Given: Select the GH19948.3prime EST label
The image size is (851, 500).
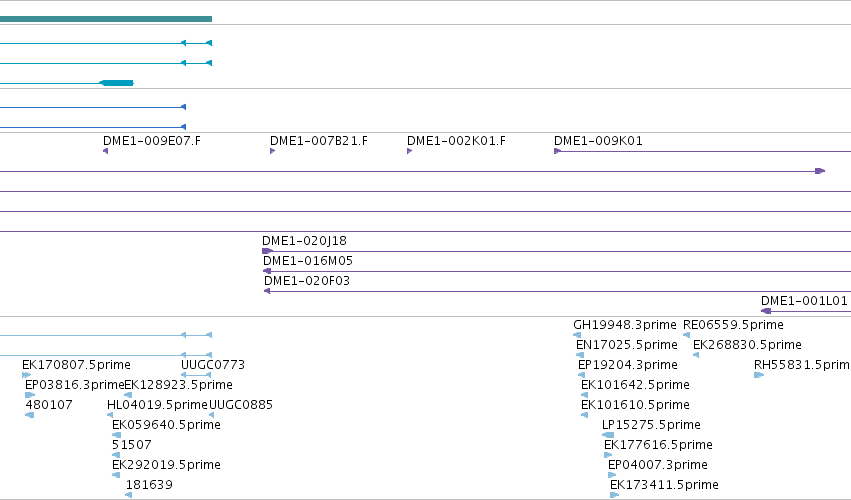Looking at the screenshot, I should 625,325.
